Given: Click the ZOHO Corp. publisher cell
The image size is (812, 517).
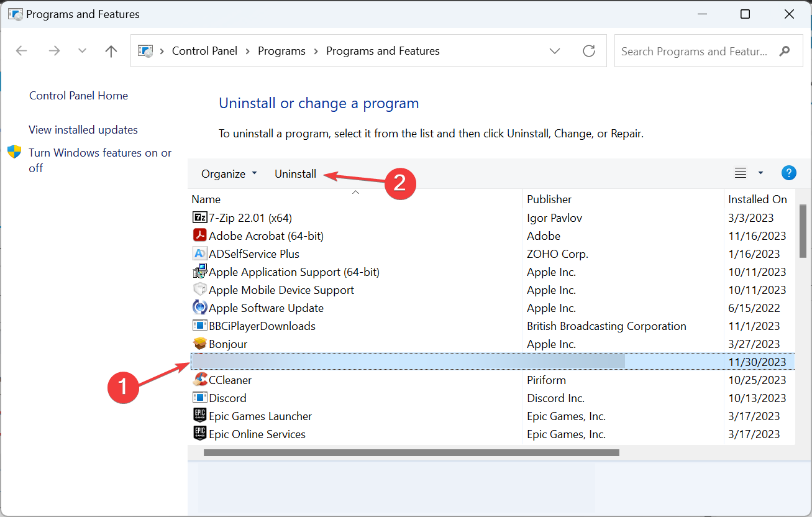Looking at the screenshot, I should click(557, 254).
